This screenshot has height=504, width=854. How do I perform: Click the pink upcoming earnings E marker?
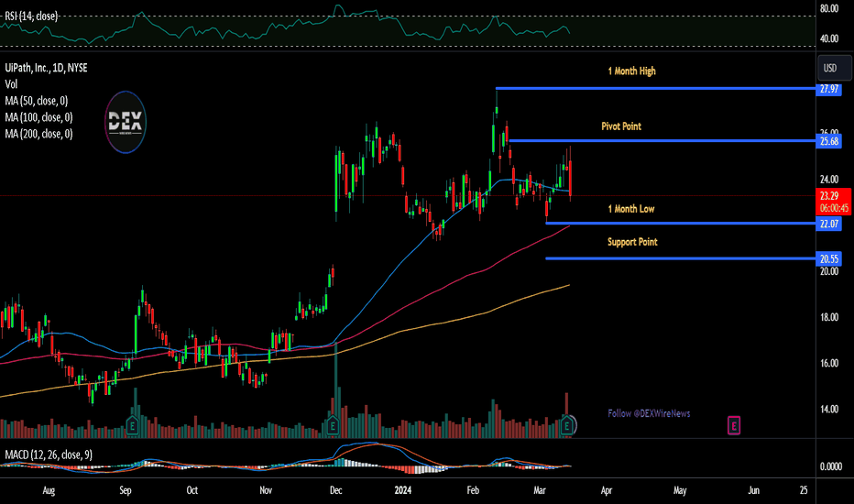734,425
